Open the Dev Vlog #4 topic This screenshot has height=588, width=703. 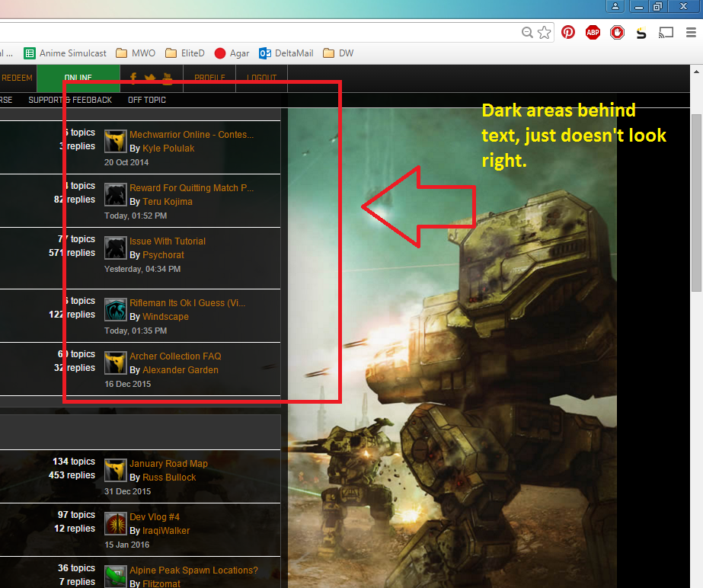coord(154,517)
